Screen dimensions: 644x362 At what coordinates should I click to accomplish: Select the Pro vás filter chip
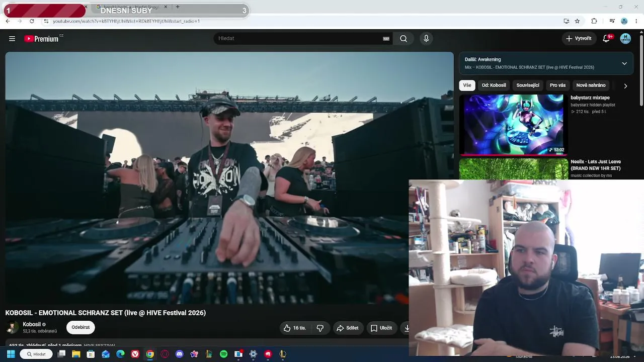[x=557, y=85]
